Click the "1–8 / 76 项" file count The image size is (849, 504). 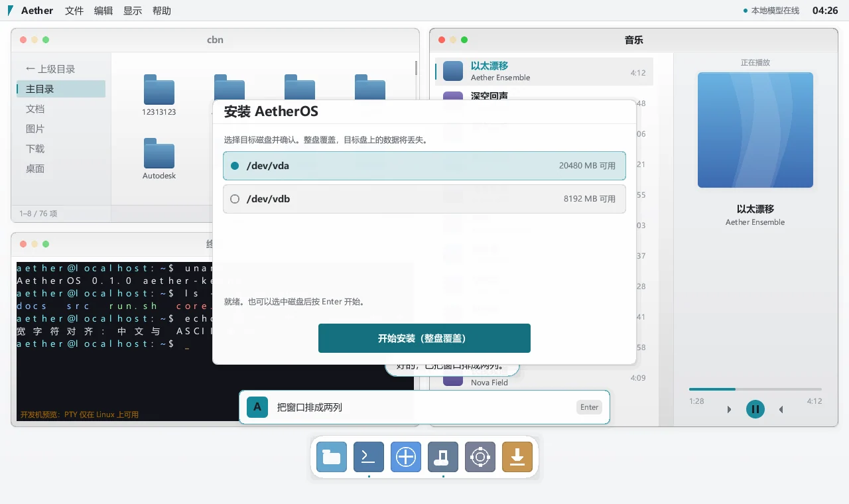click(x=38, y=214)
